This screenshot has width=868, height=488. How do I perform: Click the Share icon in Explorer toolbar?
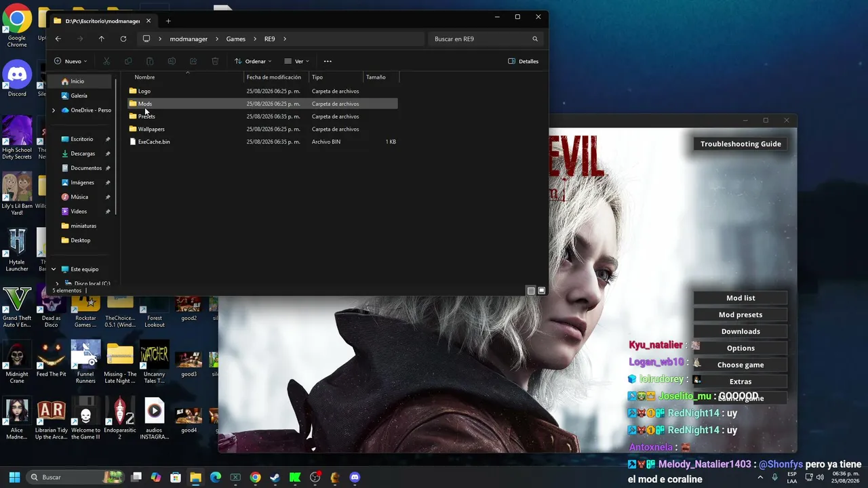193,61
